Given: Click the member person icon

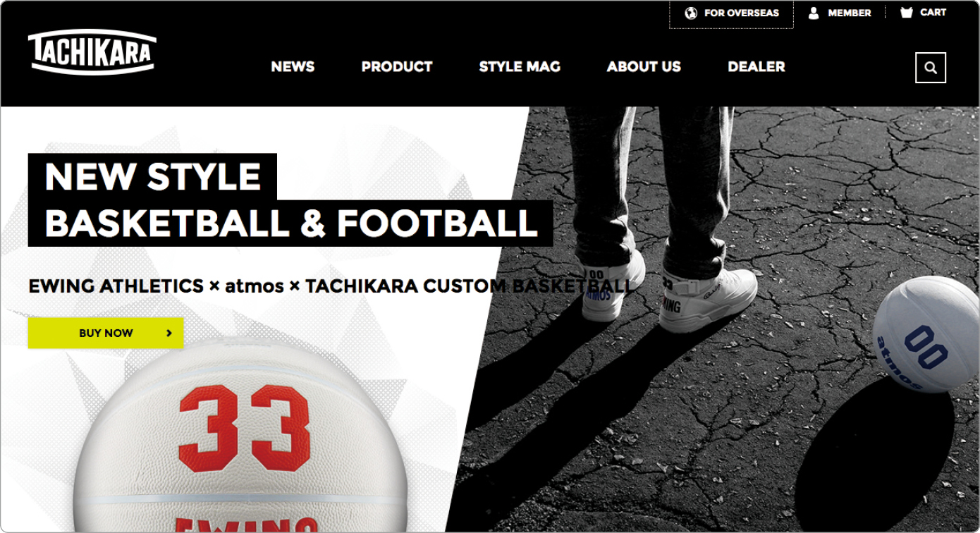Looking at the screenshot, I should tap(814, 13).
